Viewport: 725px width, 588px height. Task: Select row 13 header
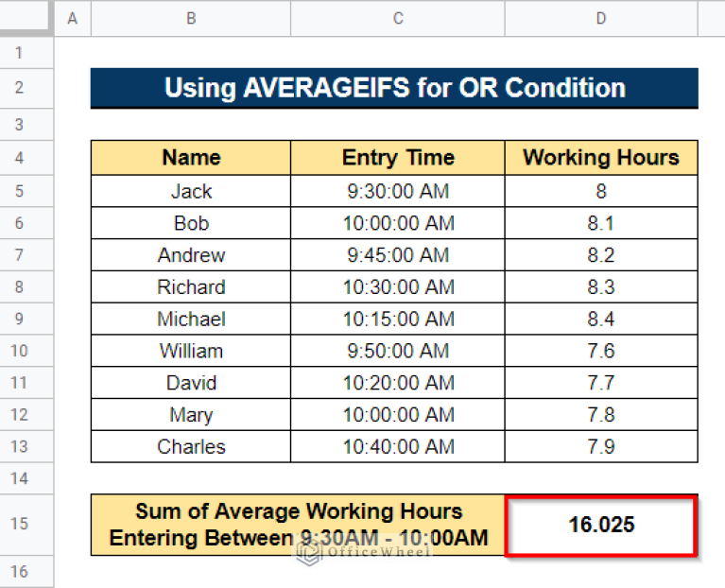26,446
